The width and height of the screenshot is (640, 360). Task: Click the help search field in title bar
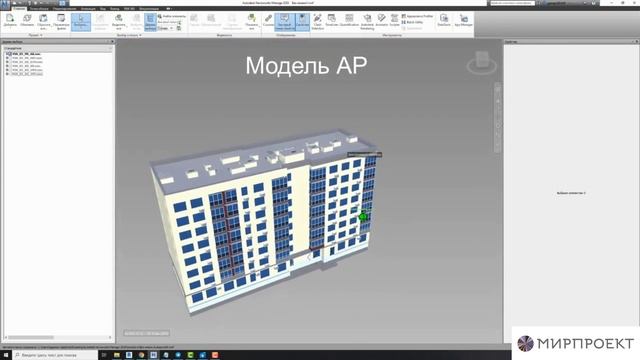pos(512,3)
